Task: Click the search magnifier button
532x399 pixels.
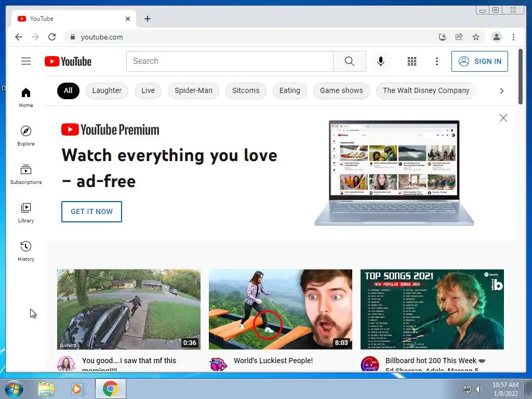Action: [x=350, y=61]
